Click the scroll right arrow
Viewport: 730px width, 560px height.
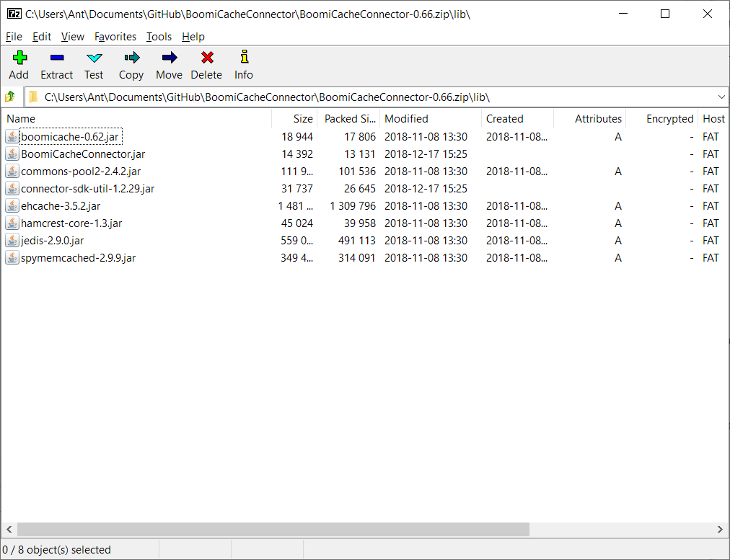[720, 529]
